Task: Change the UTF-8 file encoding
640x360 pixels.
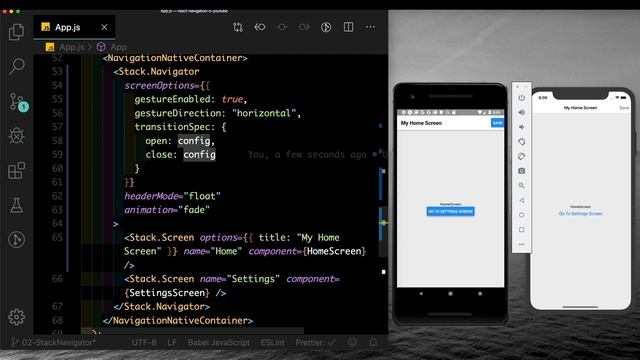Action: (x=144, y=342)
